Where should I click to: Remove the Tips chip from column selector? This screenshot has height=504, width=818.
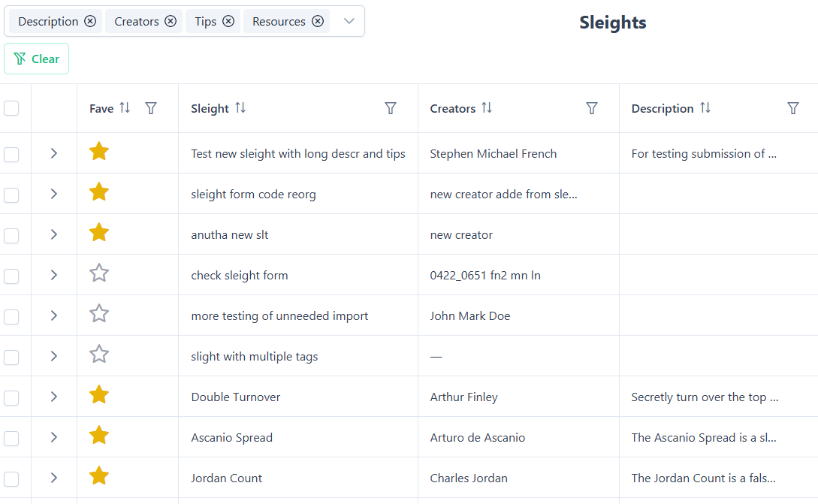click(x=228, y=21)
